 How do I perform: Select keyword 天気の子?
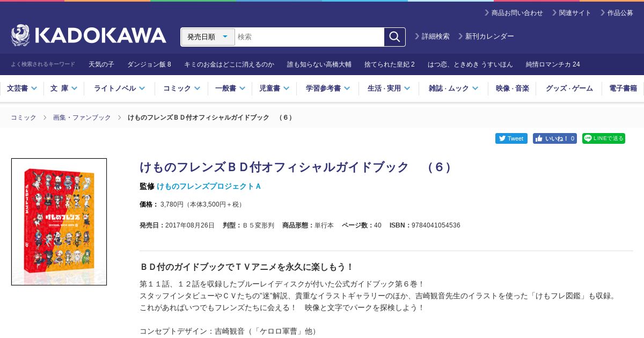click(101, 64)
